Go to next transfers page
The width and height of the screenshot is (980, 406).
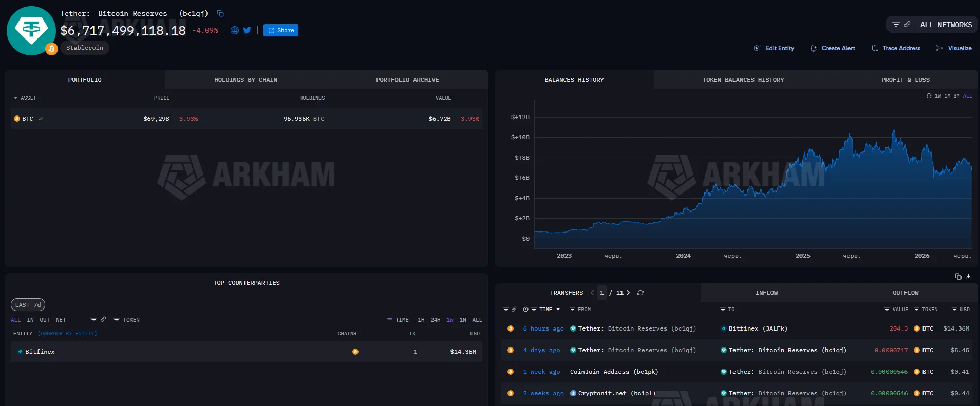coord(628,293)
